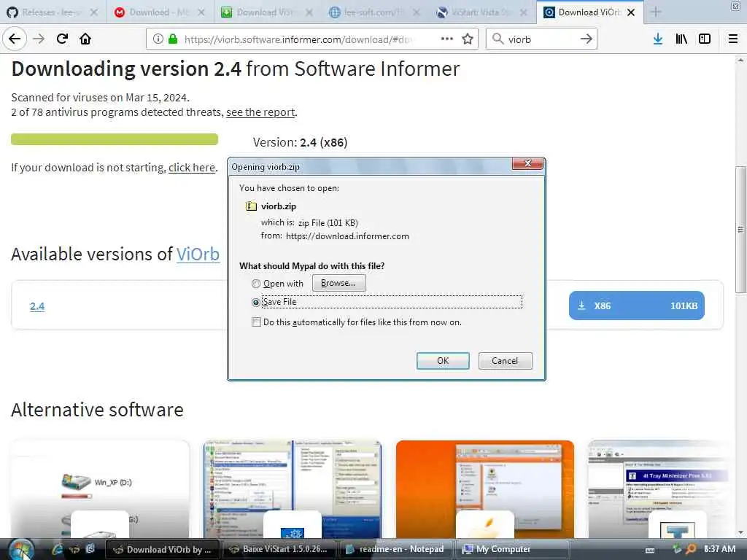The height and width of the screenshot is (560, 747).
Task: Click the search magnifier icon
Action: (x=498, y=39)
